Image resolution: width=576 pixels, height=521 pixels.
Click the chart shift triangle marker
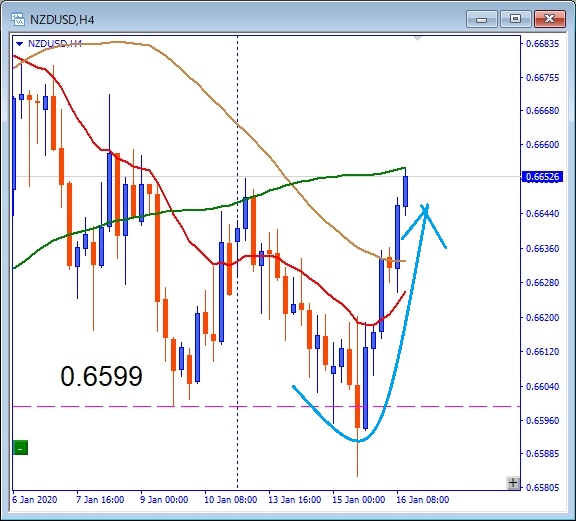coord(417,38)
